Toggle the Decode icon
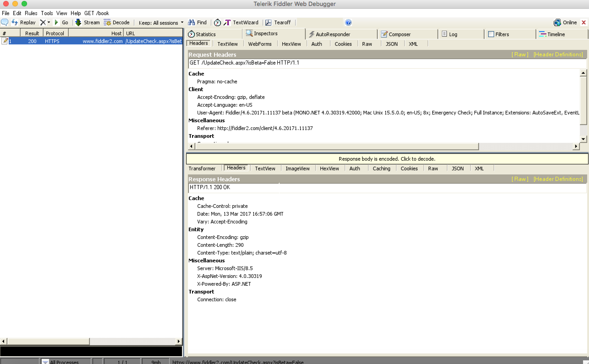The image size is (589, 364). [107, 22]
